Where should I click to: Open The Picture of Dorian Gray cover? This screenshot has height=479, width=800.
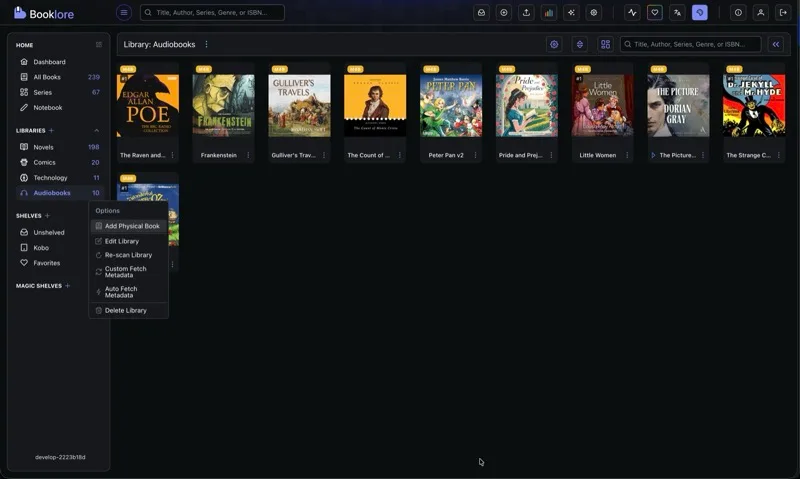(x=678, y=106)
